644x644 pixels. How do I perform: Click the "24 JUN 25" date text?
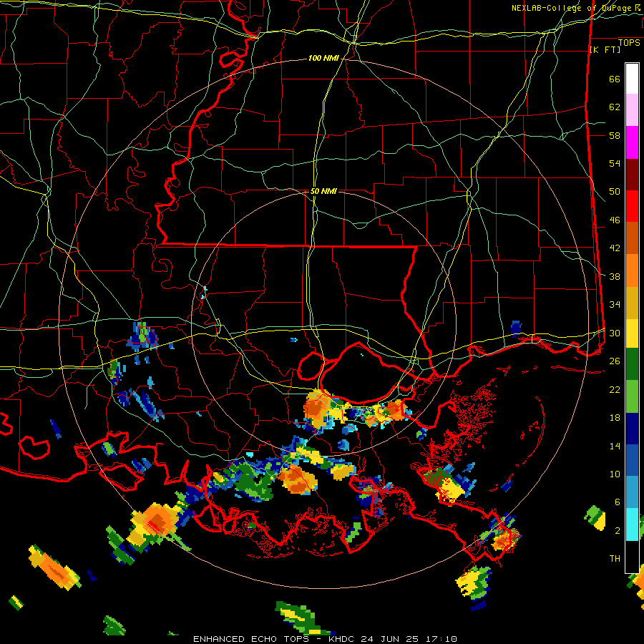[x=390, y=639]
